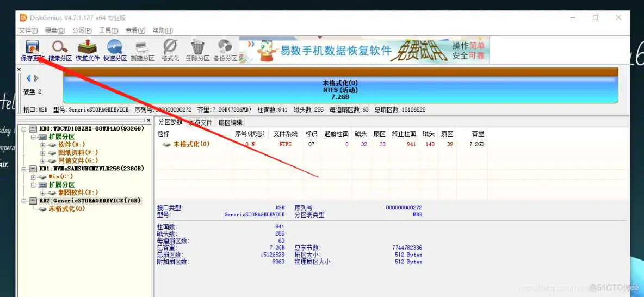Click the 文件系统 column header
644x297 pixels.
click(286, 133)
